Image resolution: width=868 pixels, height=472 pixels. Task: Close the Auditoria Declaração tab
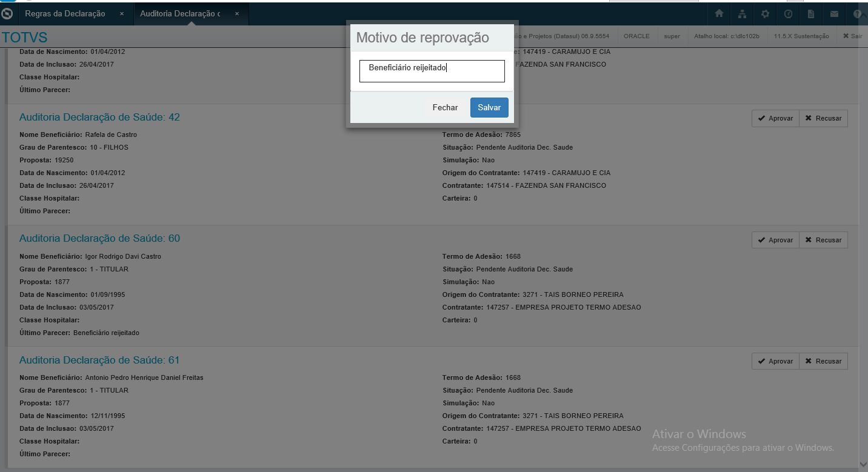click(x=237, y=13)
